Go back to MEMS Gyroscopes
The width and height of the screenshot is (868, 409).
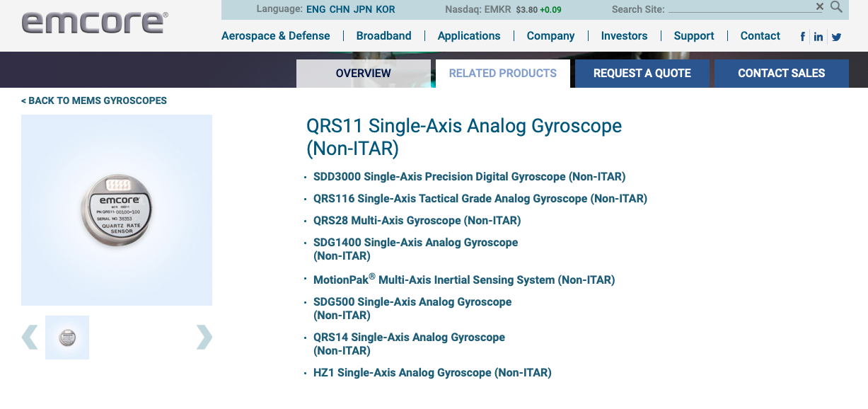[x=94, y=100]
